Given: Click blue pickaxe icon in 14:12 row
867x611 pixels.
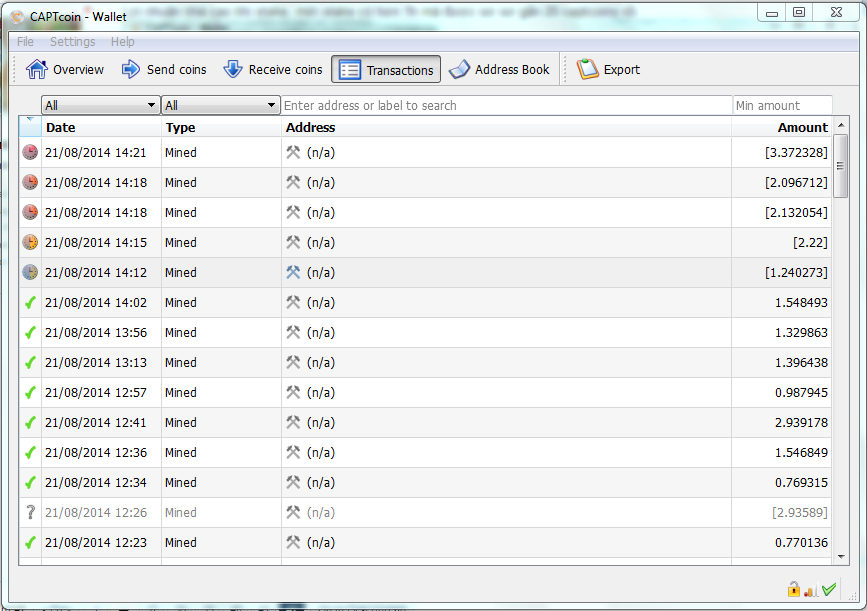Looking at the screenshot, I should [293, 272].
